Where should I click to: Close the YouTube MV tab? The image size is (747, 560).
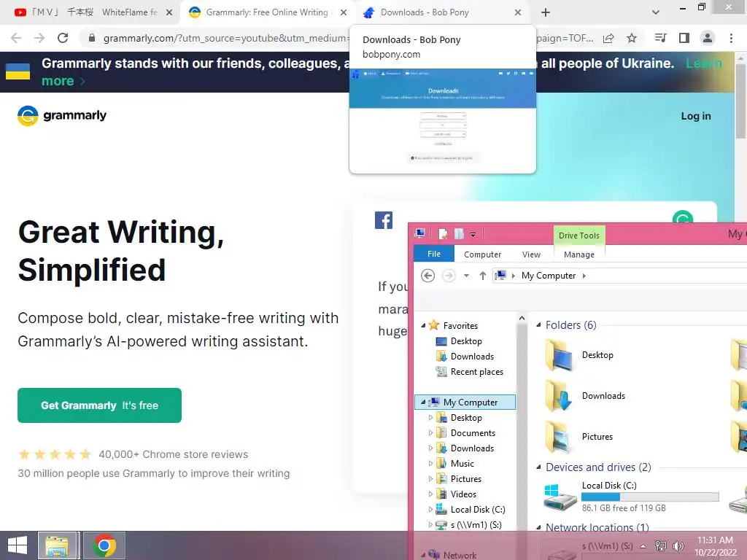click(169, 12)
